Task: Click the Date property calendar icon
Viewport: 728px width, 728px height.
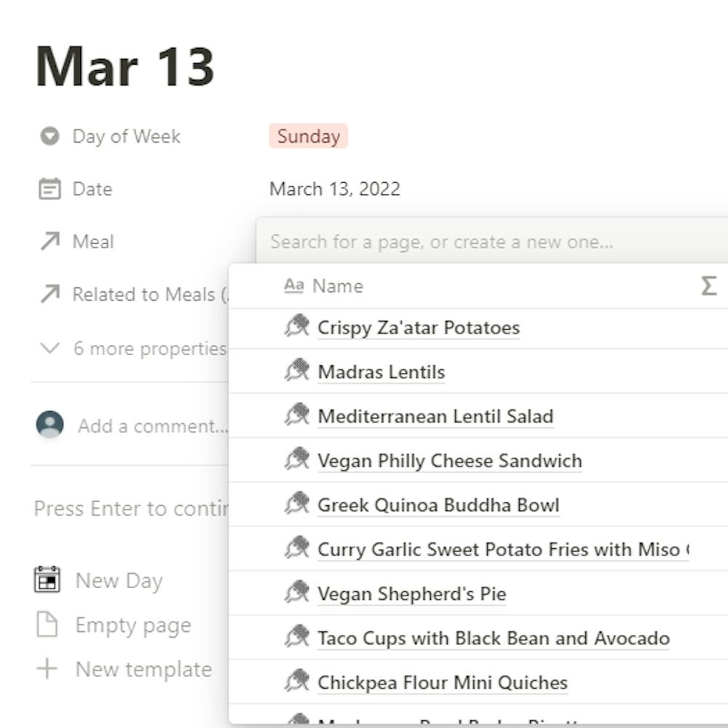Action: coord(50,189)
